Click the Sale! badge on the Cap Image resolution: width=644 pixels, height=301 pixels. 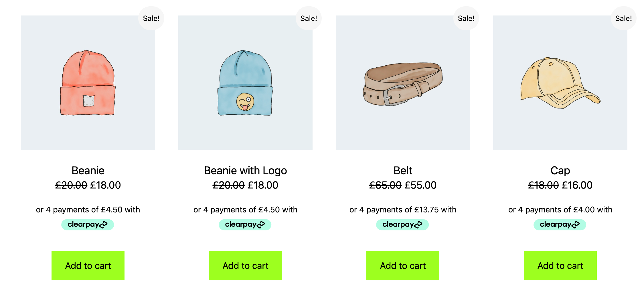623,18
